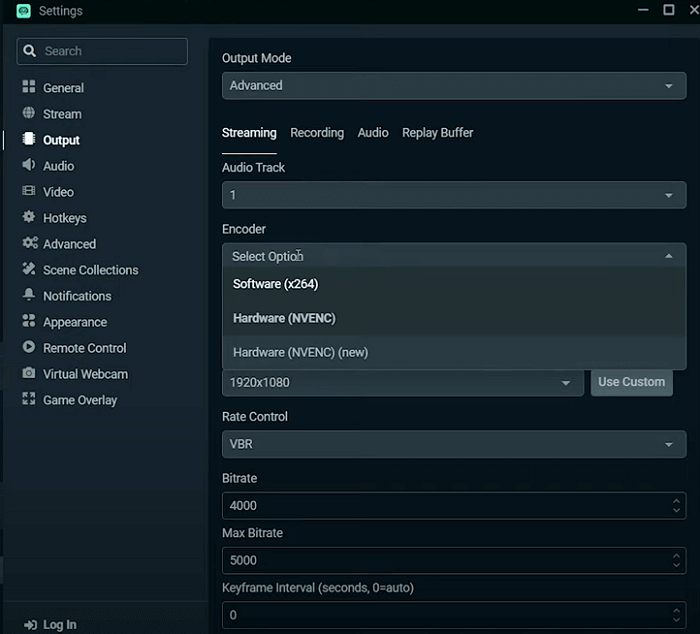700x634 pixels.
Task: Open the Rate Control VBR dropdown
Action: [x=453, y=444]
